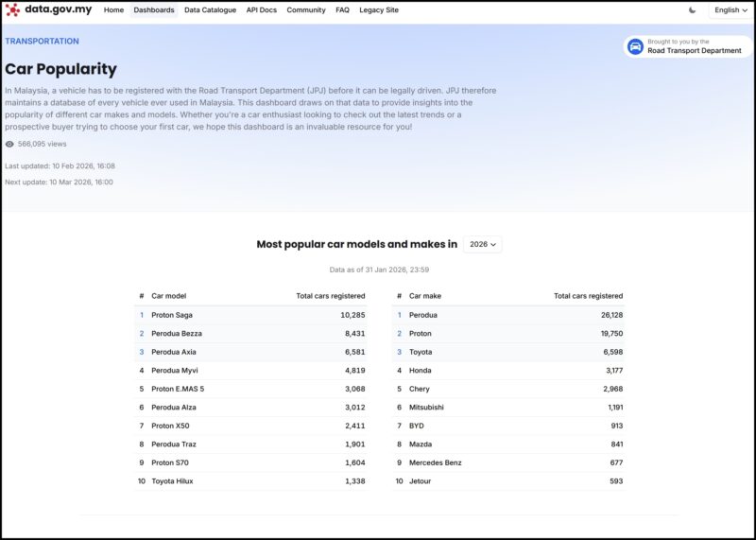756x540 pixels.
Task: Click the 1,338 registrations value
Action: click(355, 481)
